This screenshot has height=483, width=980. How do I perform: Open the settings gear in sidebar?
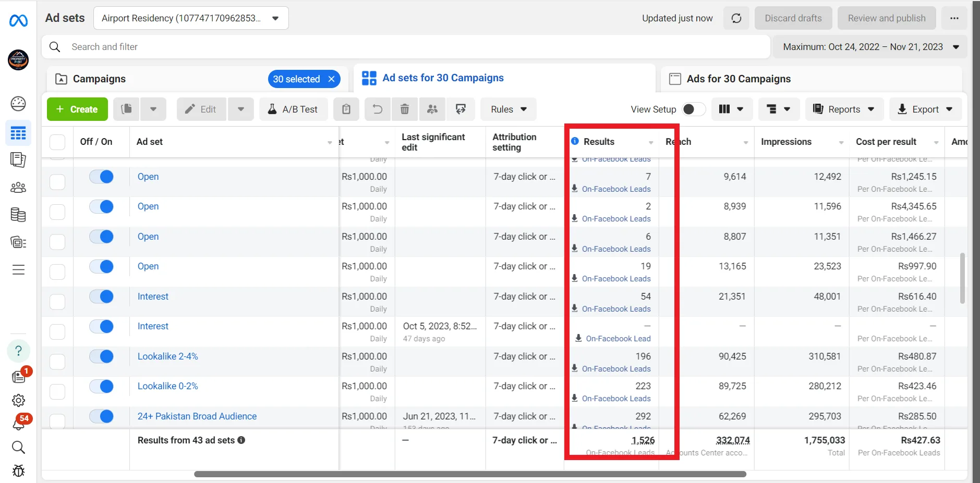click(18, 400)
